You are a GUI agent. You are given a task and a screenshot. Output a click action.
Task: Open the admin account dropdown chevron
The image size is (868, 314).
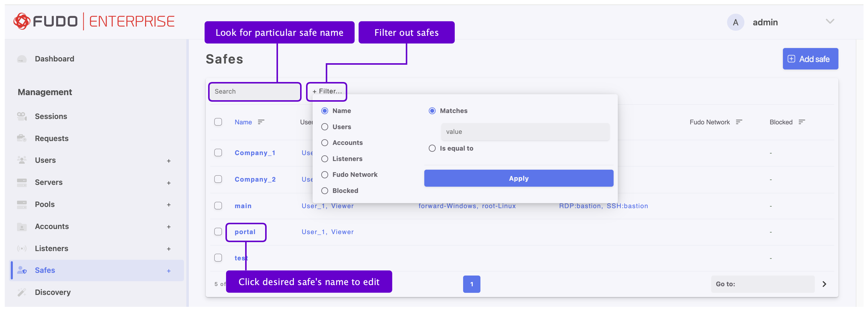coord(830,21)
